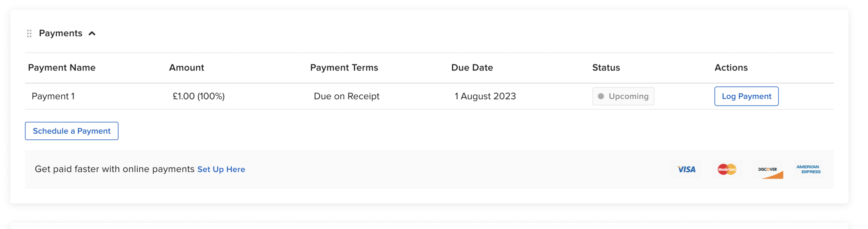Screen dimensions: 868x229
Task: Click the Visa card logo
Action: tap(686, 169)
